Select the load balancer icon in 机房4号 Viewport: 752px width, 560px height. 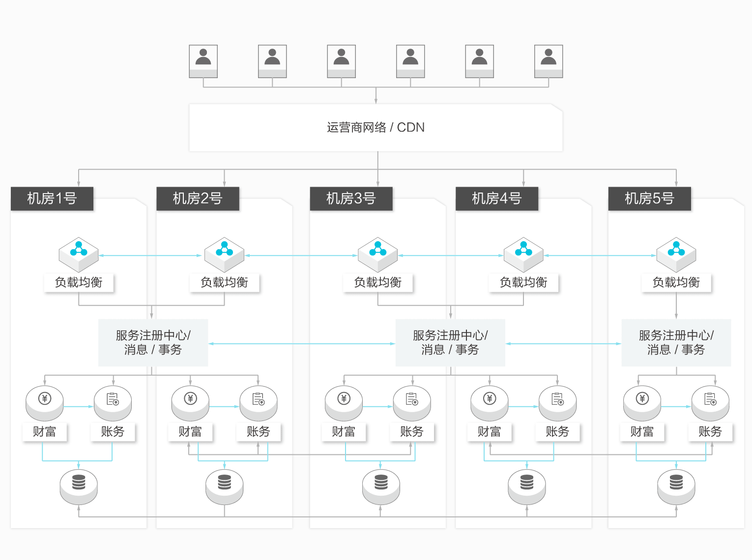pos(523,254)
